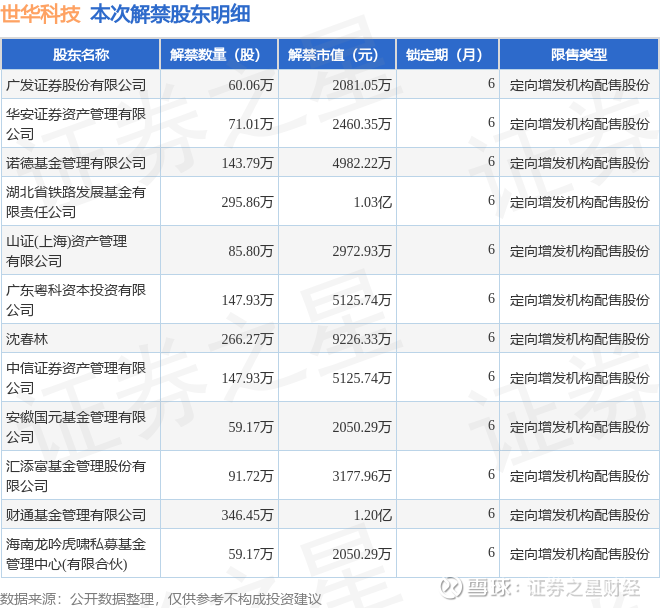Select the 解禁数量（股） column header
This screenshot has height=608, width=660.
coord(219,54)
